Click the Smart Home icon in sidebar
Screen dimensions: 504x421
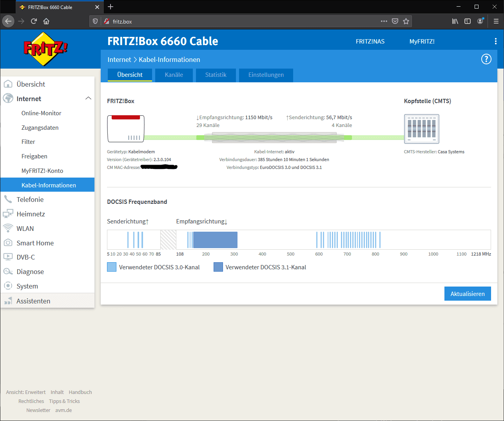(8, 243)
